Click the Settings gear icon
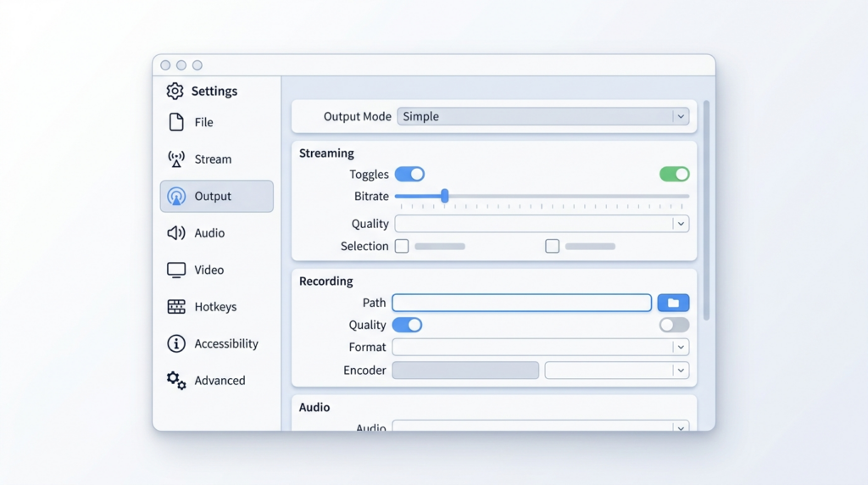The image size is (868, 485). pos(175,91)
